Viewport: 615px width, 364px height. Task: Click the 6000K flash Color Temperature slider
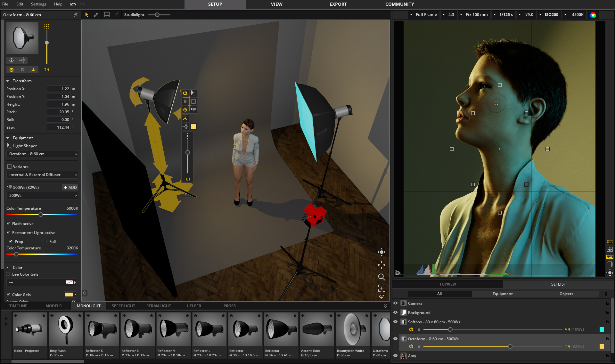[42, 214]
